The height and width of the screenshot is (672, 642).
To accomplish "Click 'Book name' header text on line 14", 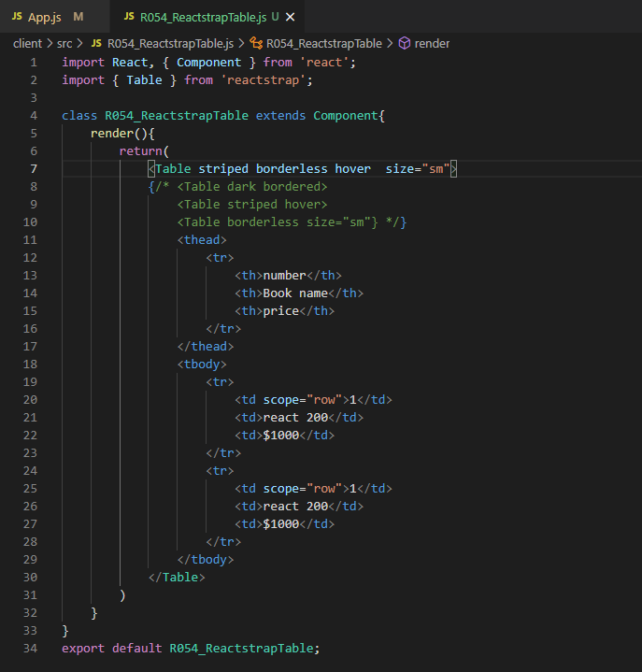I will tap(295, 293).
